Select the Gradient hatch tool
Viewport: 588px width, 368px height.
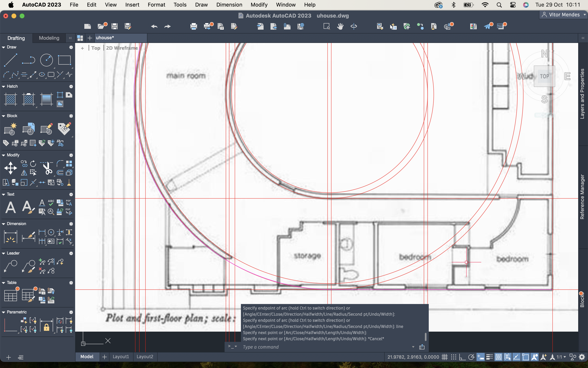46,99
